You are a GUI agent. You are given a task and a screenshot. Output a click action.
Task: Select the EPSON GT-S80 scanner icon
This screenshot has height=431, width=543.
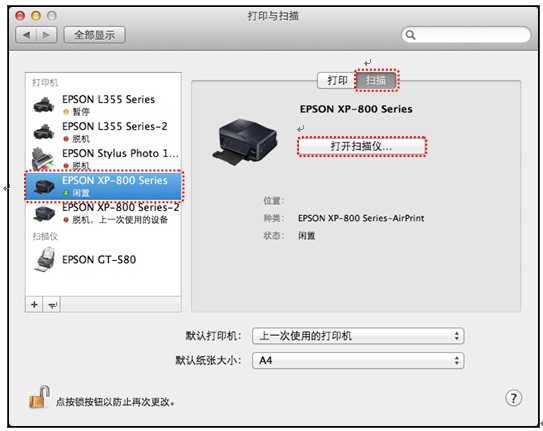pos(45,259)
